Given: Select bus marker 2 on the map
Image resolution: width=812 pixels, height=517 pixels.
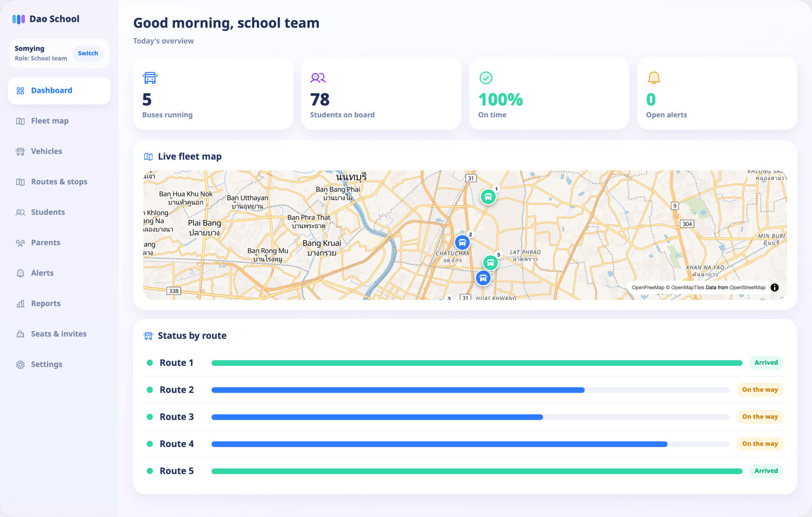Looking at the screenshot, I should point(462,243).
